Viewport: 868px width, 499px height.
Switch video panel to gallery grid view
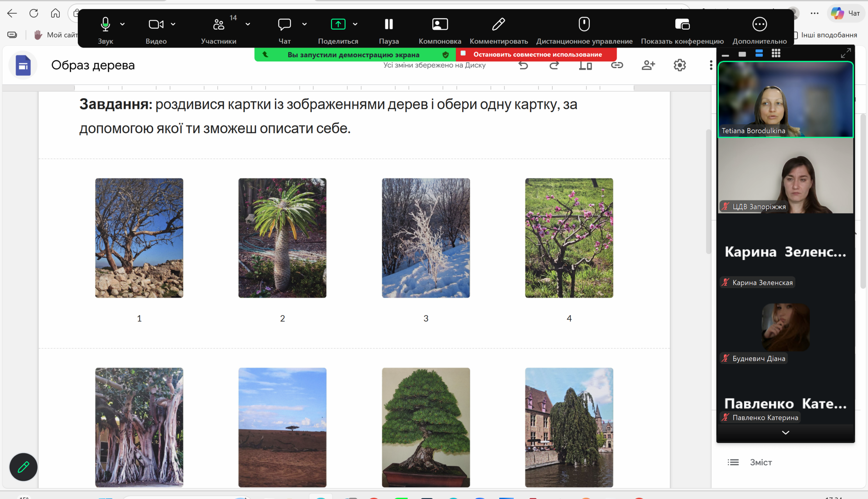pos(776,53)
